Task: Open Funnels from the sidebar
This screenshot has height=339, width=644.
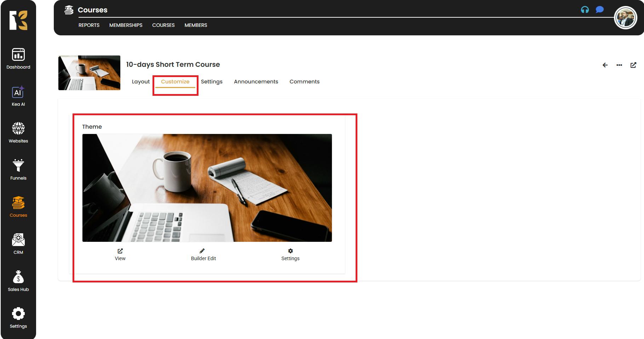Action: tap(18, 170)
